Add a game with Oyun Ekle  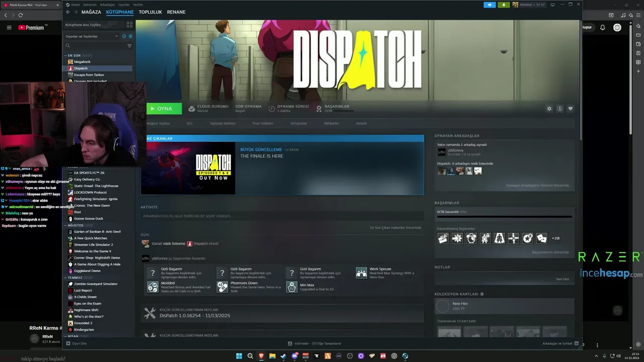pos(76,343)
